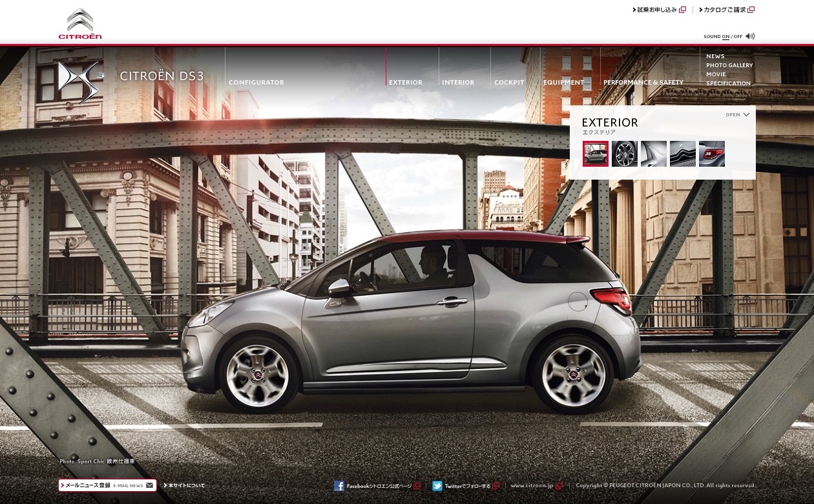Open the NEWS link
This screenshot has width=814, height=504.
coord(715,56)
